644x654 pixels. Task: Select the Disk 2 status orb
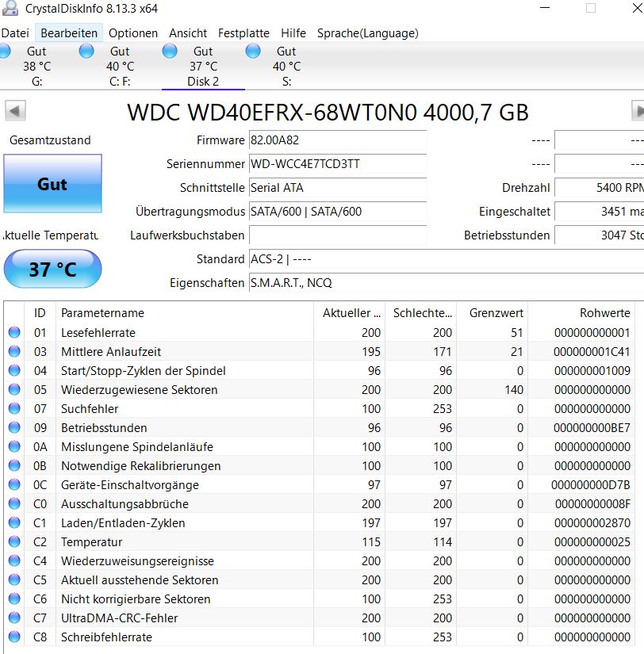coord(170,52)
